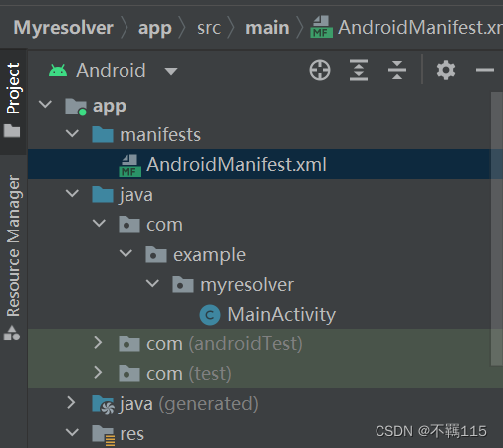The width and height of the screenshot is (503, 448).
Task: Click the MF icon beside AndroidManifest.xml in tree
Action: (129, 165)
